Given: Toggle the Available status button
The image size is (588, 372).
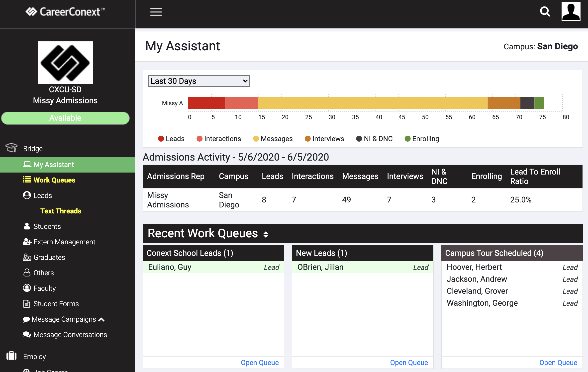Looking at the screenshot, I should (65, 118).
